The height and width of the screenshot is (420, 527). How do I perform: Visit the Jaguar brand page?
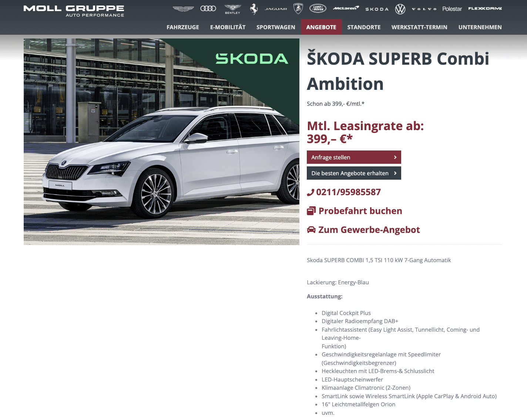click(276, 9)
